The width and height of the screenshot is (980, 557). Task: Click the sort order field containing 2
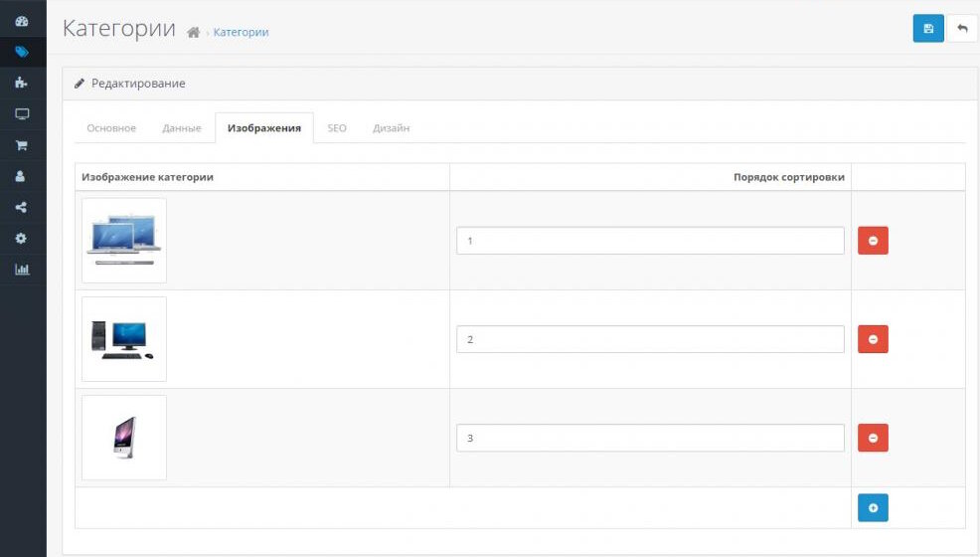pos(650,339)
